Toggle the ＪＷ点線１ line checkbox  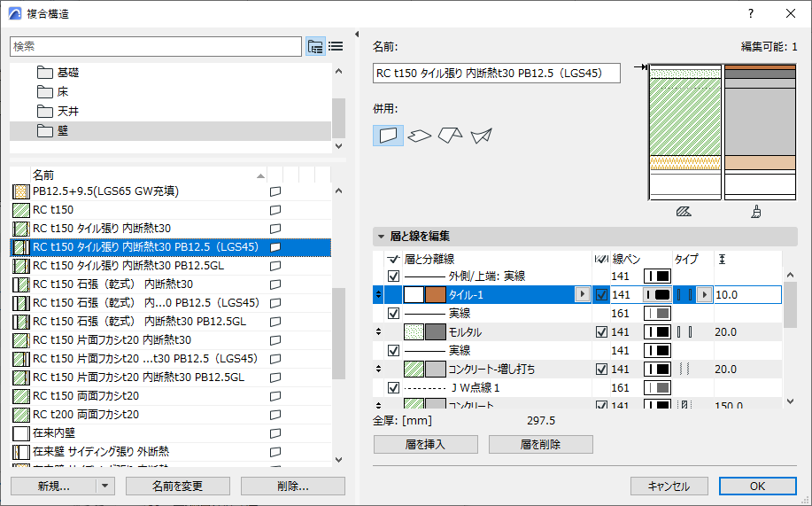pos(393,388)
